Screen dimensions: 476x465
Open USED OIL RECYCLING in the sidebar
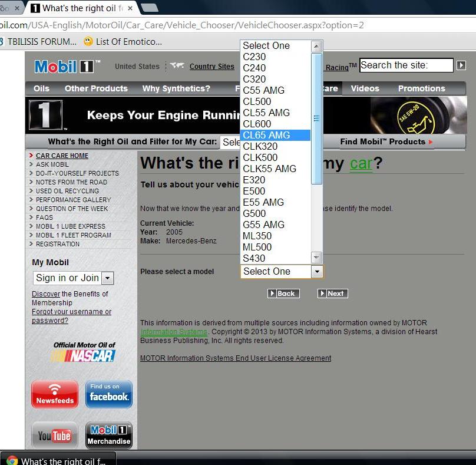[x=67, y=191]
